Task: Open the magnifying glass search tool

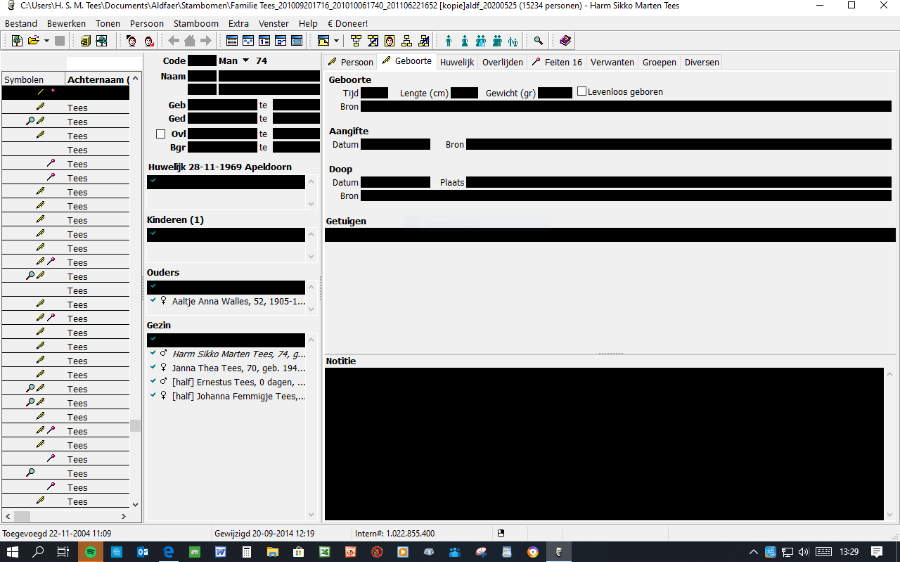Action: pos(538,41)
